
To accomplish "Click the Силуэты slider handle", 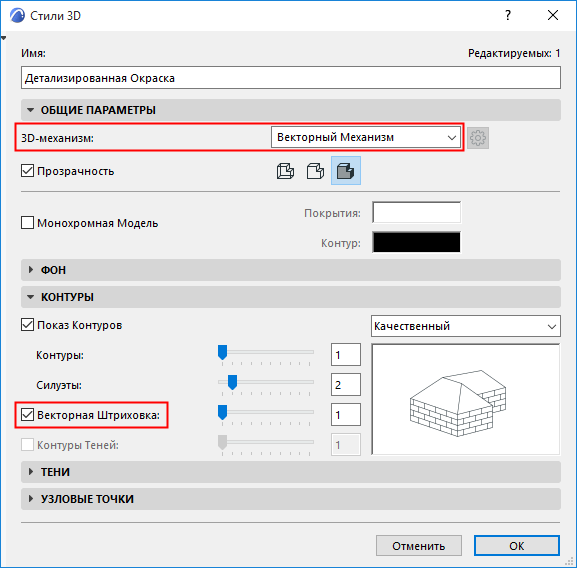I will [x=232, y=382].
